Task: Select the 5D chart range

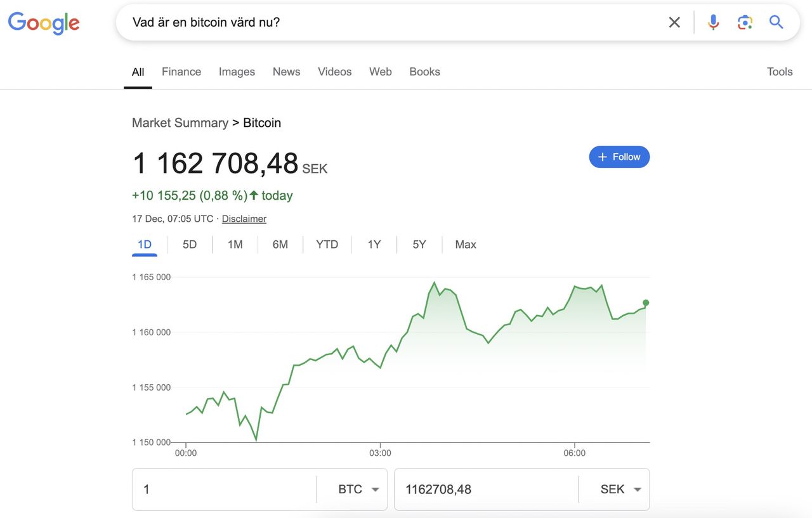Action: [190, 245]
